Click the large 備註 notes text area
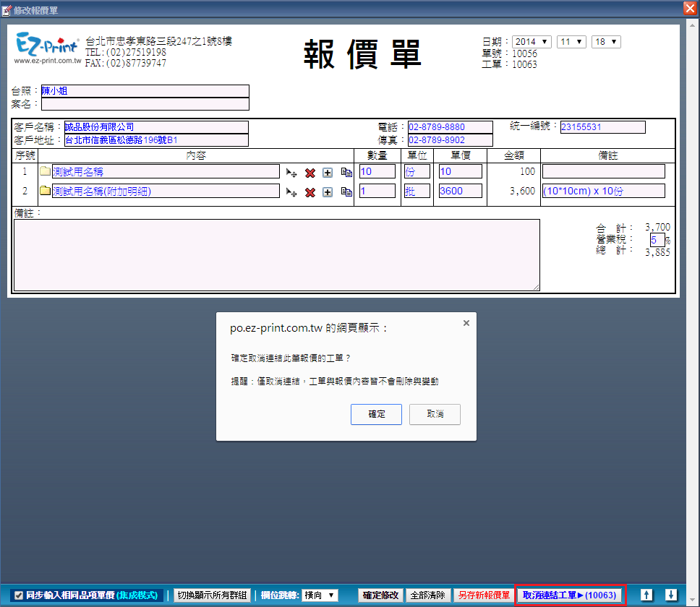Viewport: 700px width, 607px height. point(276,255)
